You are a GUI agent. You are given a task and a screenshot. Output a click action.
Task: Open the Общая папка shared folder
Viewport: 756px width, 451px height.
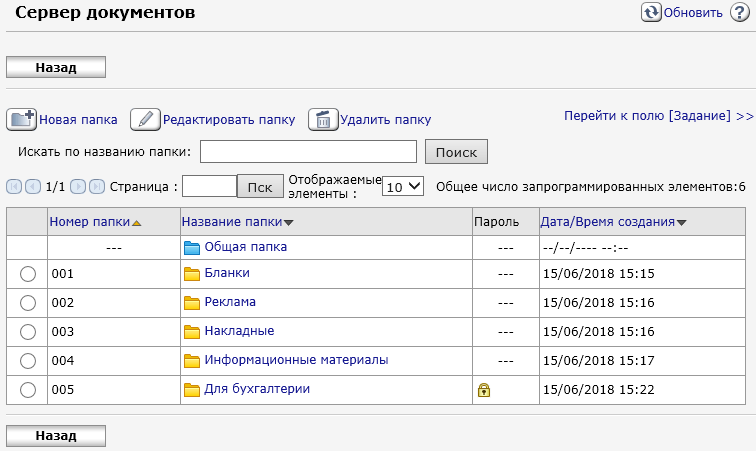click(245, 246)
